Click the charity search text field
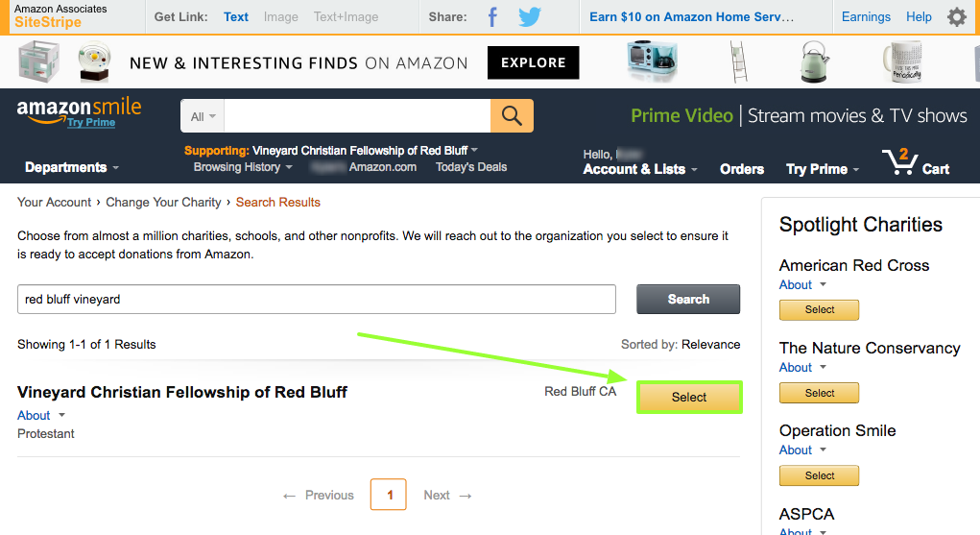The height and width of the screenshot is (535, 980). 316,299
